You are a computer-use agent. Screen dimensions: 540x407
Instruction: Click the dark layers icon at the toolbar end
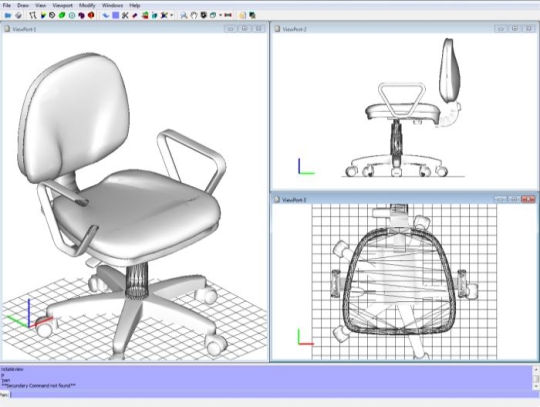252,15
